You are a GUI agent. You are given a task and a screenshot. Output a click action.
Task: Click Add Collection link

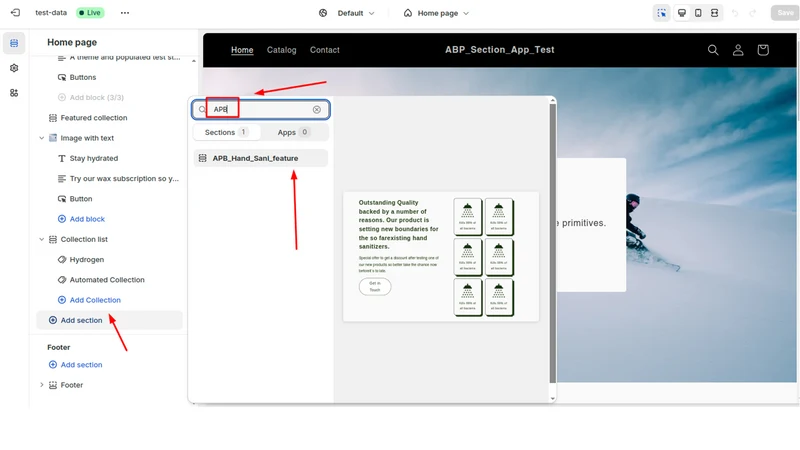coord(89,300)
